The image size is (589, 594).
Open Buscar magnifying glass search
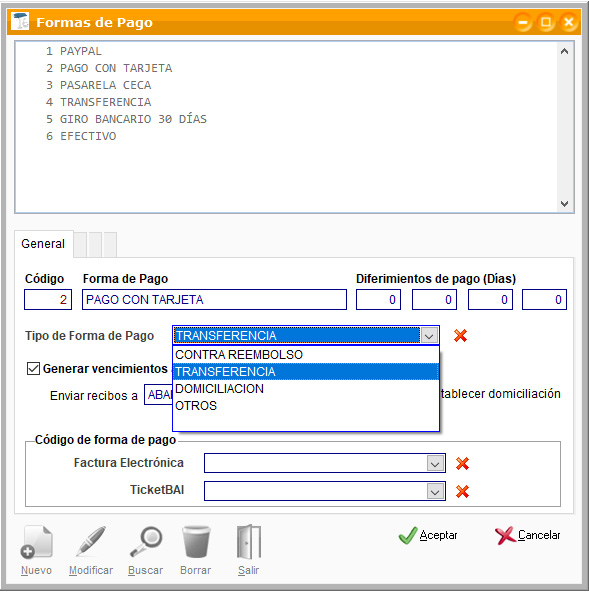pos(146,542)
